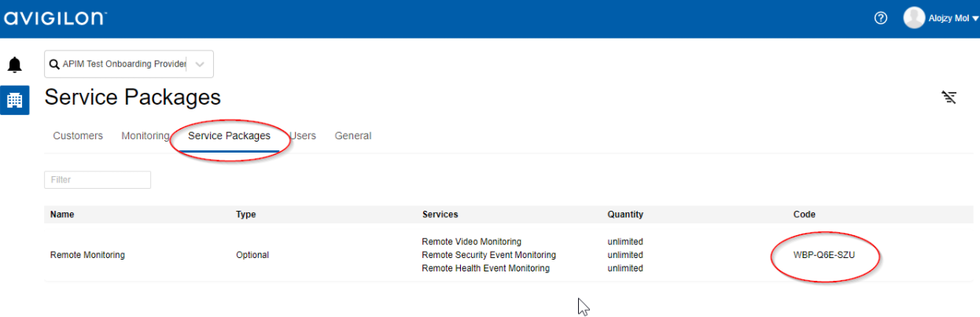980x317 pixels.
Task: Click the Filter text field
Action: click(98, 180)
